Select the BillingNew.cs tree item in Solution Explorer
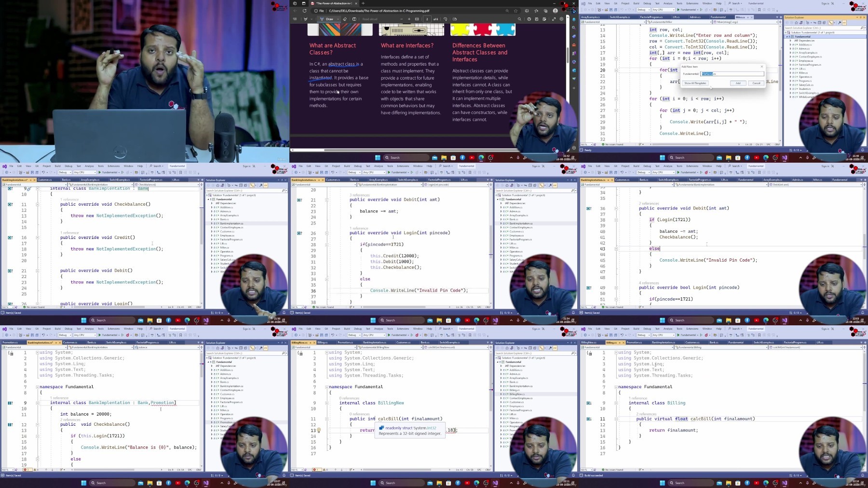Screen dimensions: 868x488 (517, 394)
